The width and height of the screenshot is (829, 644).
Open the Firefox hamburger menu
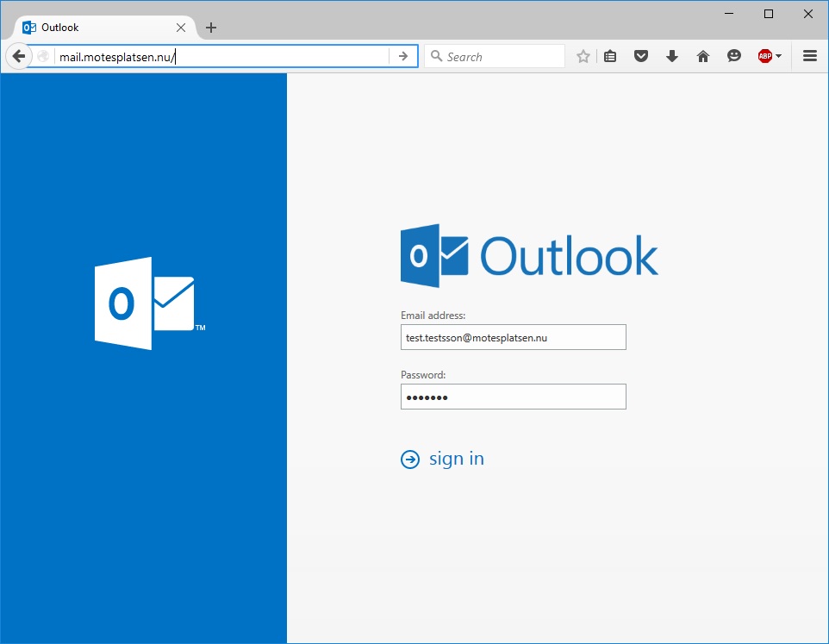810,56
